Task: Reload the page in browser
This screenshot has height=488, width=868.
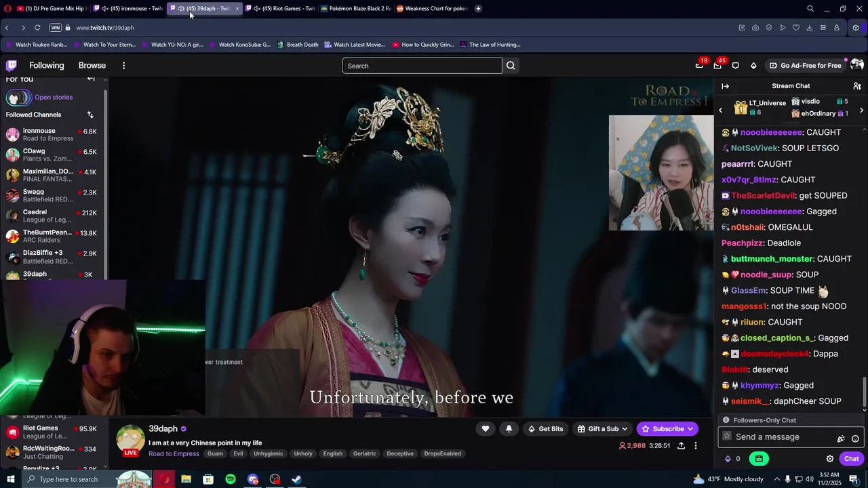Action: click(37, 28)
